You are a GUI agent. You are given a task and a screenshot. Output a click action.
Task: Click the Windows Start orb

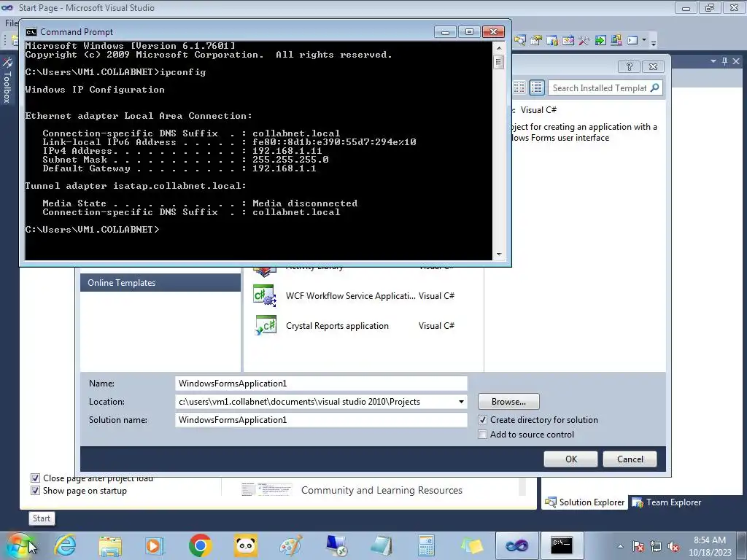click(19, 545)
